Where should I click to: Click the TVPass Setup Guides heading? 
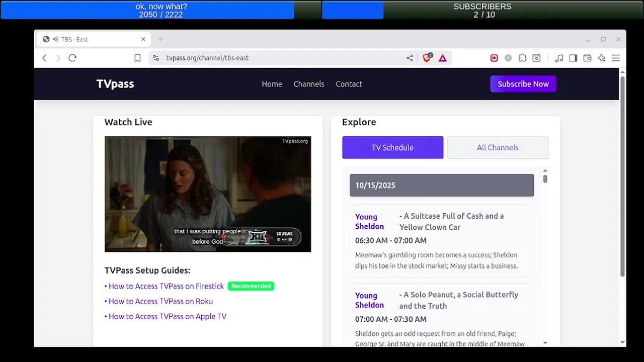[x=147, y=270]
